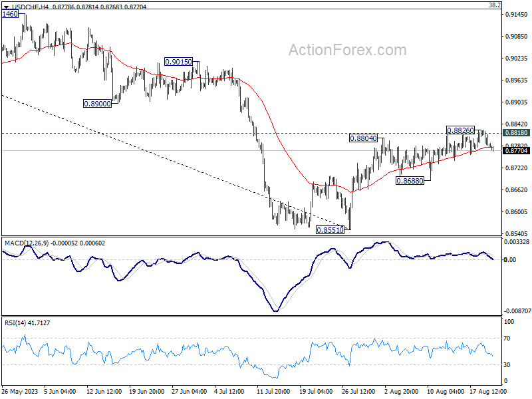Click the 17 Aug 12:00 time label
The image size is (532, 399).
488,392
